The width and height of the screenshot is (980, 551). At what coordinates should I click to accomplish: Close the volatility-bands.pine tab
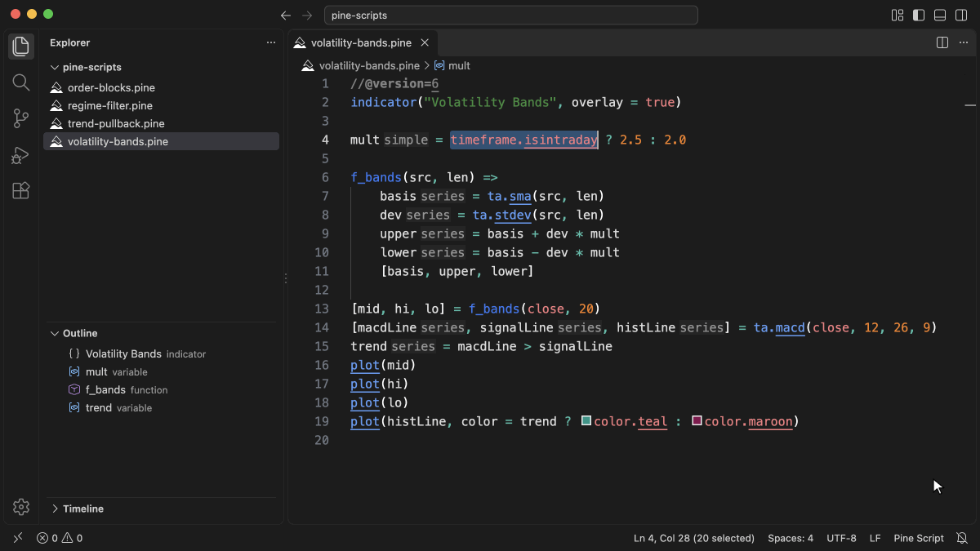[425, 42]
